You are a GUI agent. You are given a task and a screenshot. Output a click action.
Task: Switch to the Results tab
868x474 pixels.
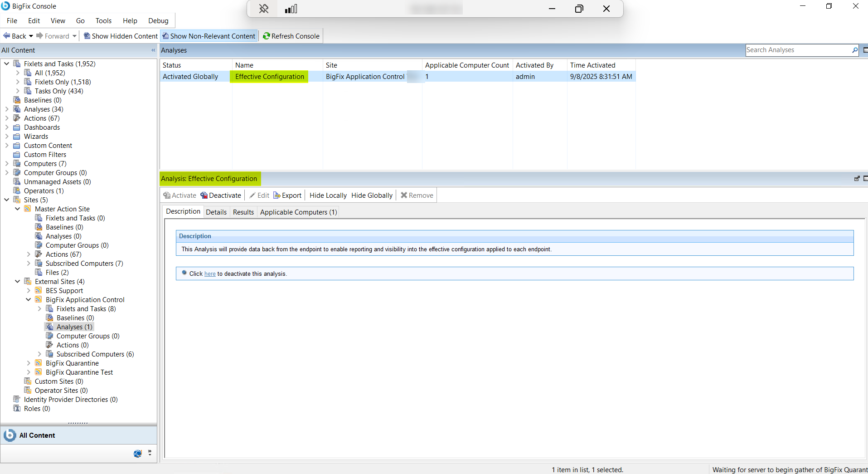(243, 212)
